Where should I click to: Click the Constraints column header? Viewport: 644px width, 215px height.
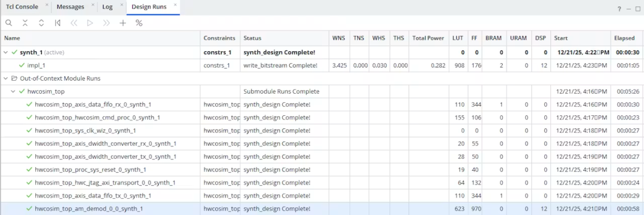click(219, 38)
